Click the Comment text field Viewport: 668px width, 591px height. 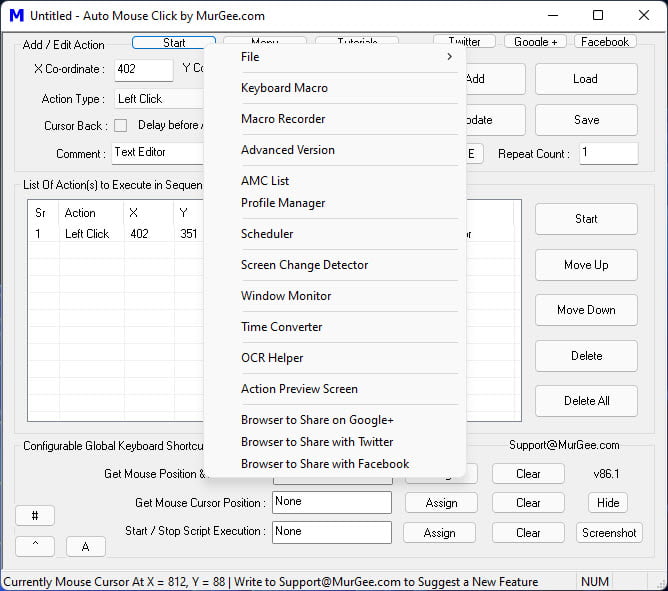tap(158, 153)
